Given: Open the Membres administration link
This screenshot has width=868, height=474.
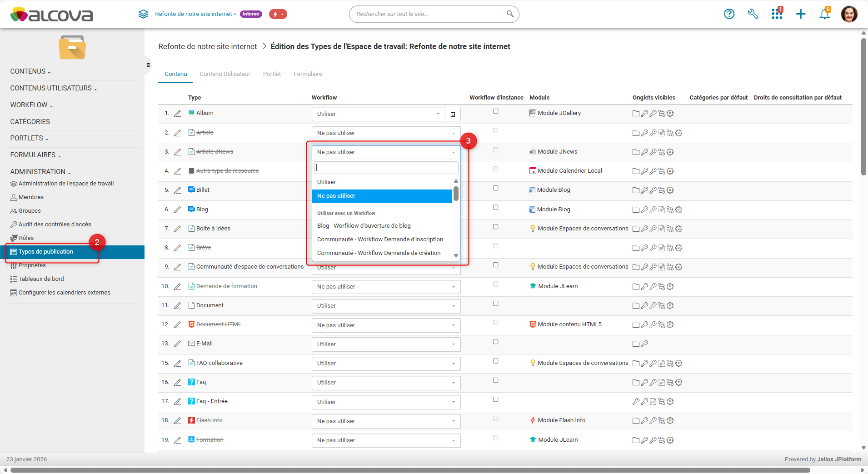Looking at the screenshot, I should (x=31, y=197).
